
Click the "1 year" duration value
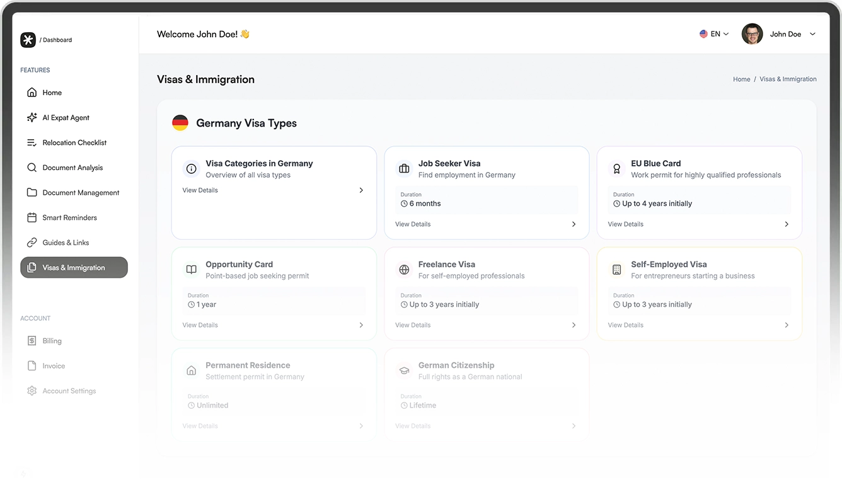[x=206, y=304]
